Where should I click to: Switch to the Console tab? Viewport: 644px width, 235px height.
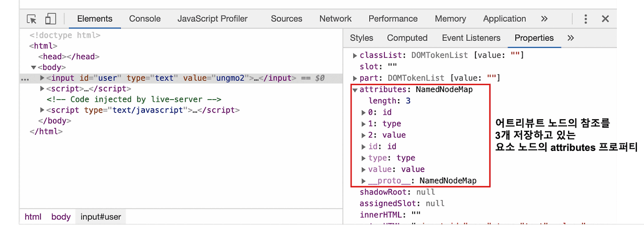(145, 19)
